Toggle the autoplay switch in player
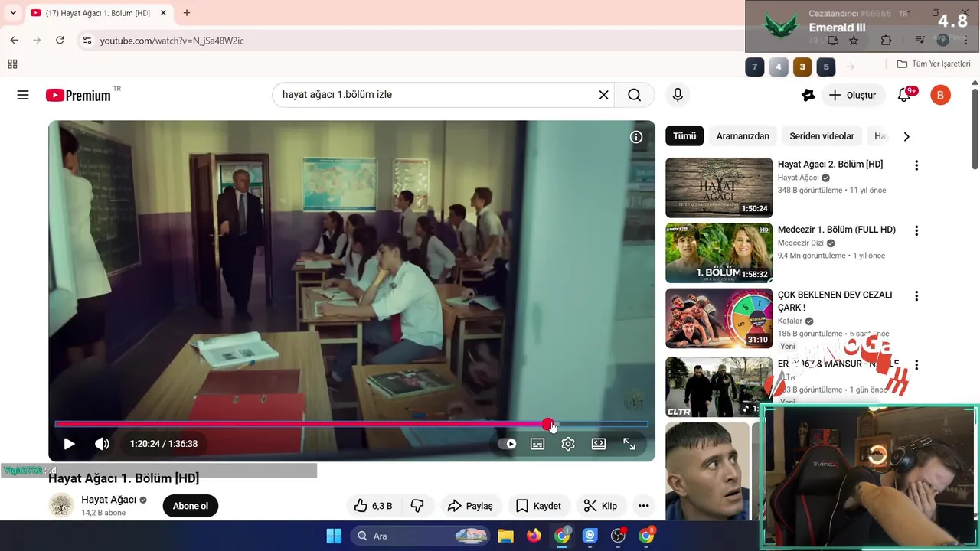Screen dimensions: 980x551 (x=507, y=444)
